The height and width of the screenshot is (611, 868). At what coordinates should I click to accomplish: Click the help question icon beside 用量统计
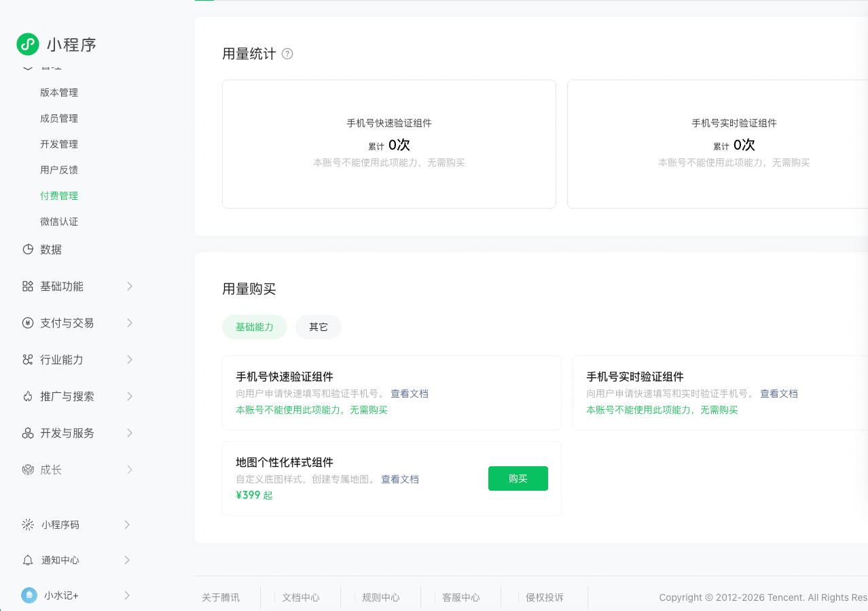[x=287, y=54]
